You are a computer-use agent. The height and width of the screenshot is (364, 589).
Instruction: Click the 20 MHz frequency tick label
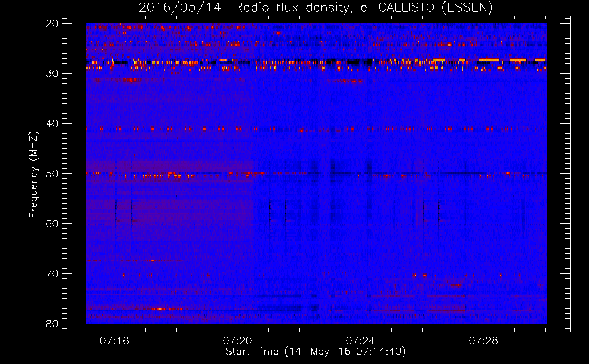coord(52,24)
